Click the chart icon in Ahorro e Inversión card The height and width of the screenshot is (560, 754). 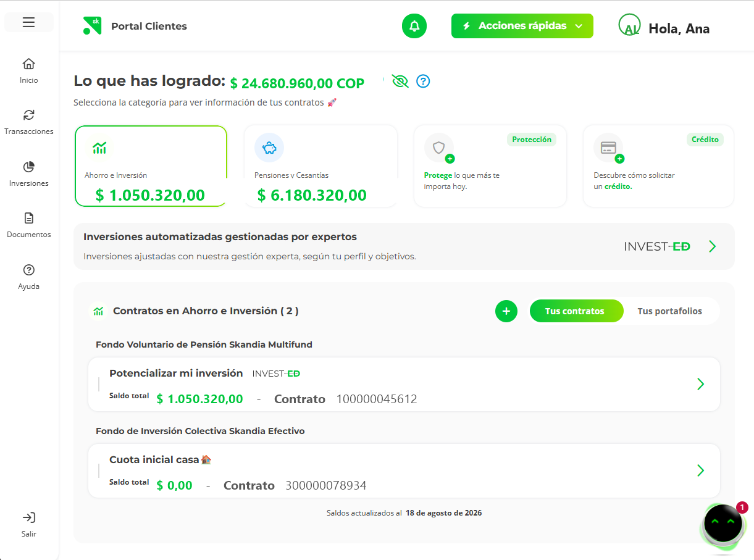99,148
